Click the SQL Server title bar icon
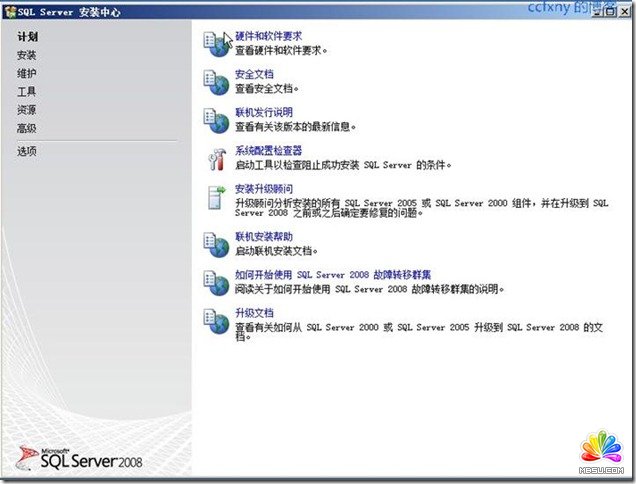This screenshot has height=484, width=636. coord(10,9)
